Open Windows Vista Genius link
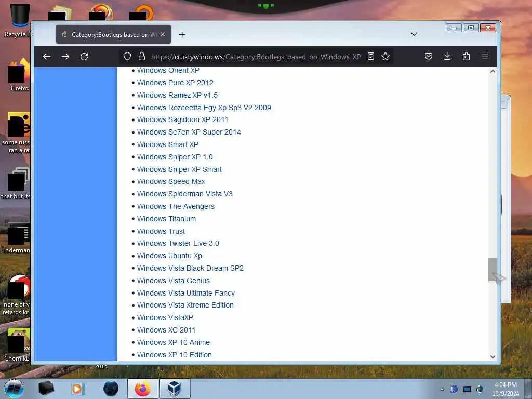The height and width of the screenshot is (399, 532). [x=174, y=281]
